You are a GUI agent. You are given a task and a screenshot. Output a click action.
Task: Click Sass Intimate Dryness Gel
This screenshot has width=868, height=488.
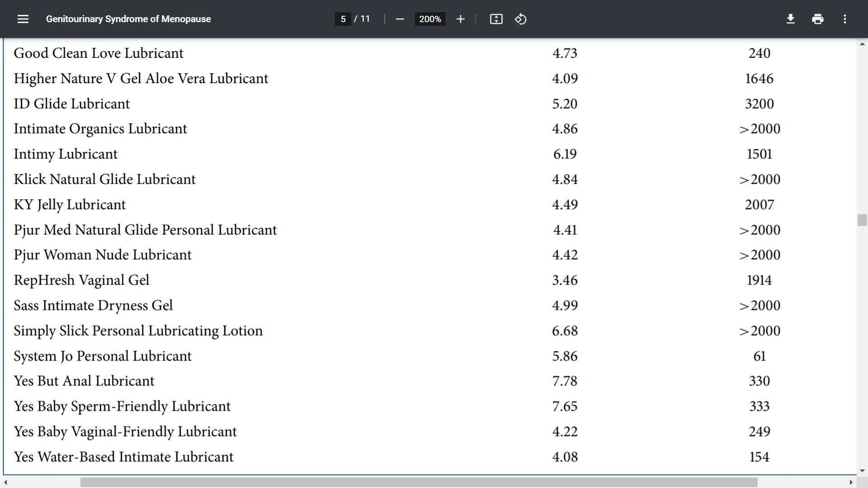click(93, 306)
